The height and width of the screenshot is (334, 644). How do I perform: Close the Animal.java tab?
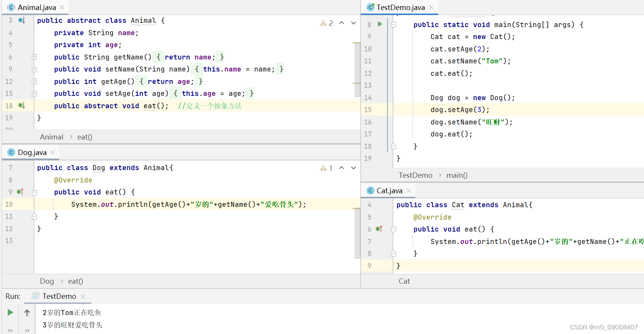(x=62, y=7)
